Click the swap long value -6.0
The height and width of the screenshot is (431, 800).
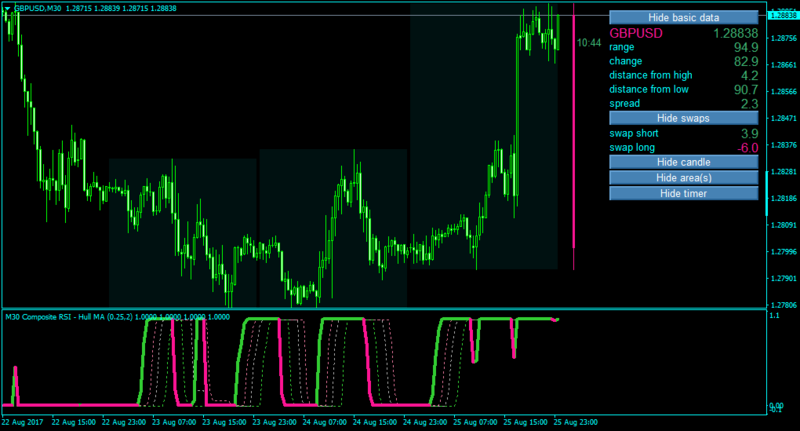click(747, 148)
